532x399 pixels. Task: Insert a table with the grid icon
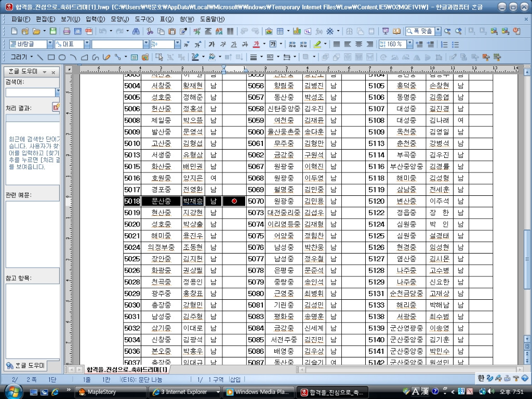(280, 31)
